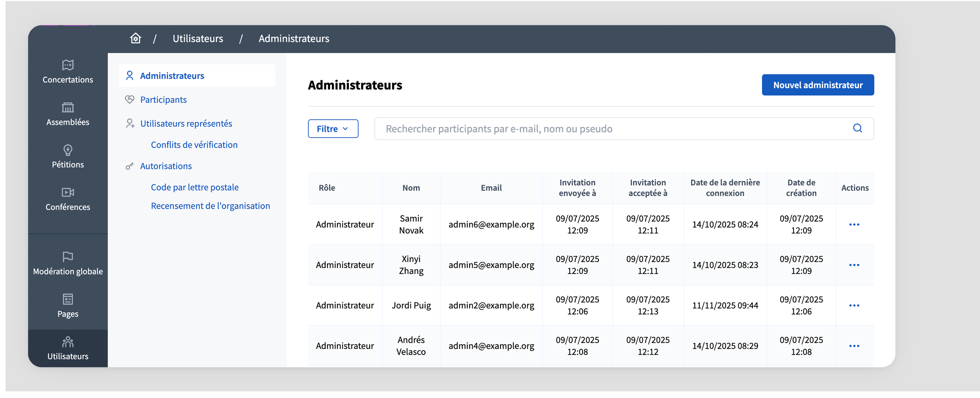Click the key icon beside Autorisations
The image size is (980, 398).
(x=130, y=166)
